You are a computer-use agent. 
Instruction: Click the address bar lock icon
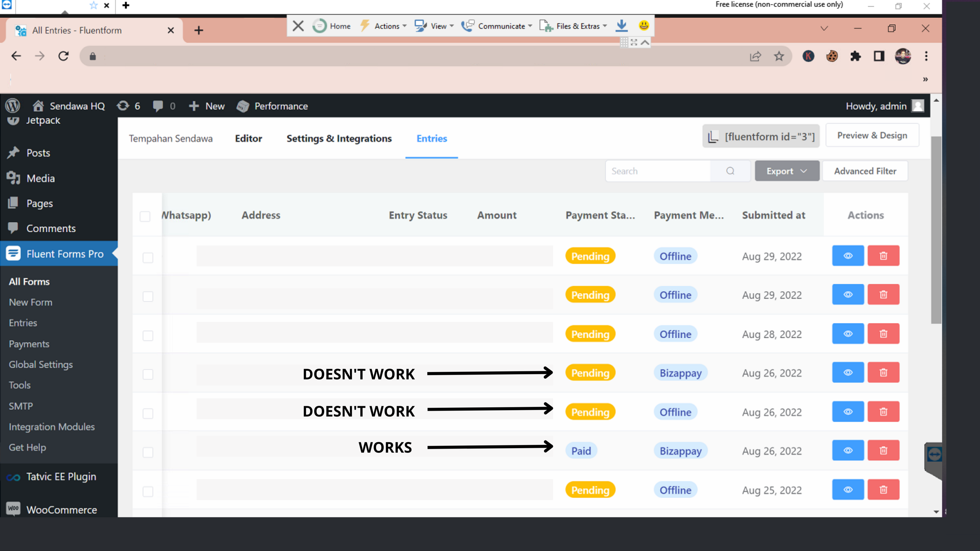92,57
